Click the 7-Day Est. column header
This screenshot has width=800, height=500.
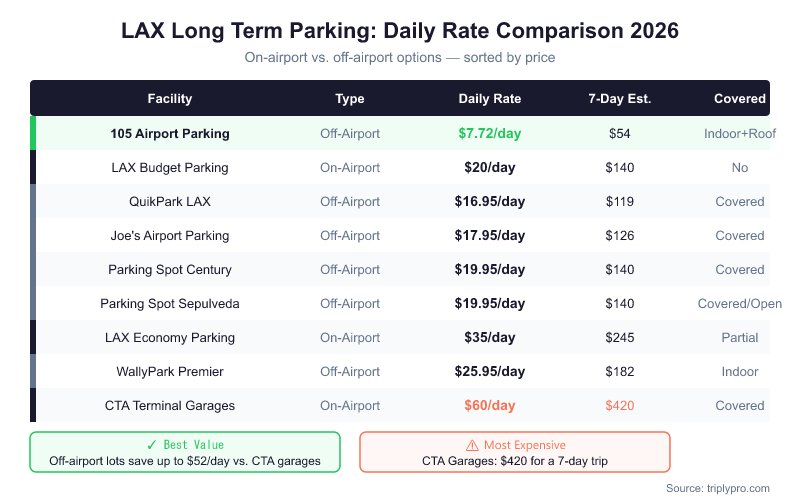coord(620,99)
